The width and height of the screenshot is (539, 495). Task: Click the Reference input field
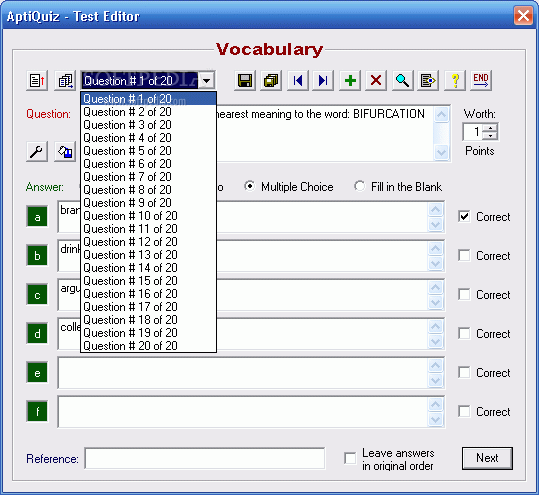click(205, 458)
